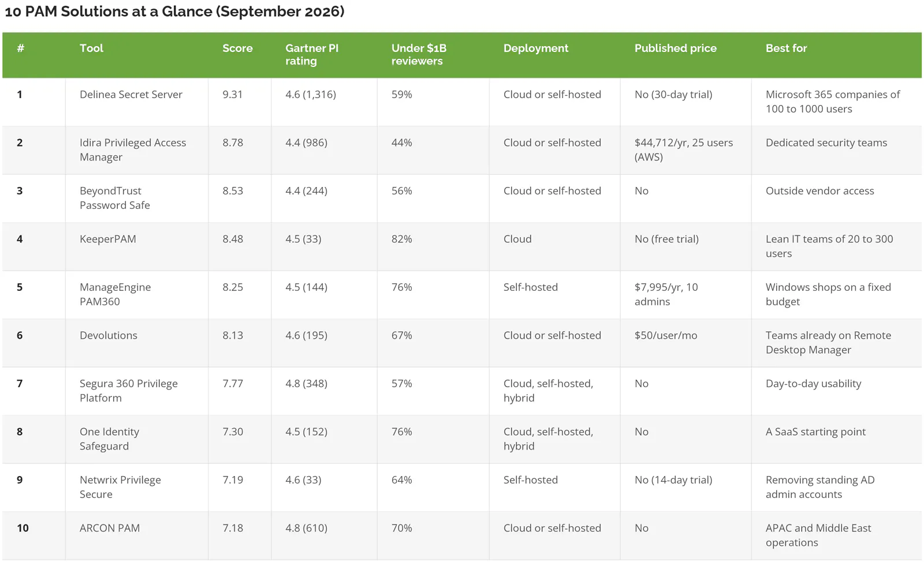Click '$44,712/yr, 25 users (AWS)' price
The height and width of the screenshot is (562, 924).
(x=684, y=150)
